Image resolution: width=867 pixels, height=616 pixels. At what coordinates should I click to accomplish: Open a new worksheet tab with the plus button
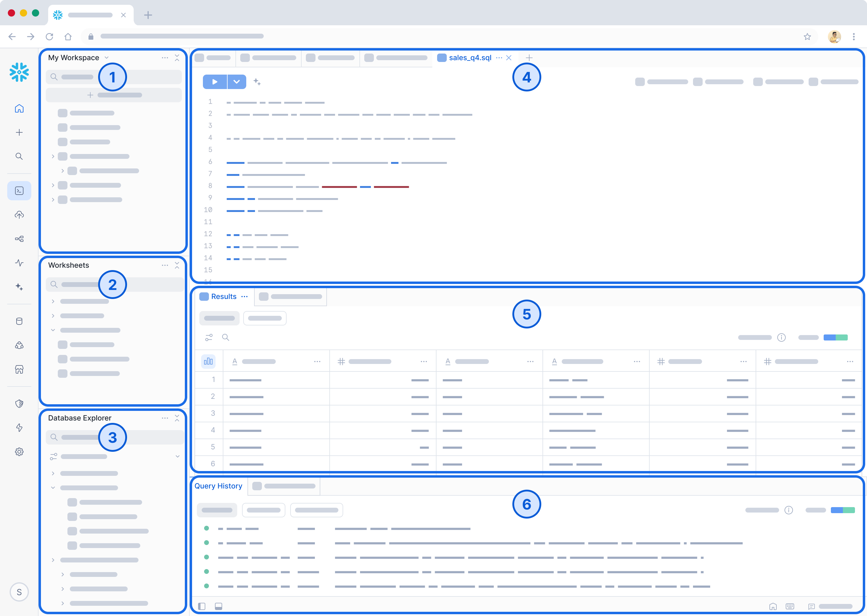[x=529, y=58]
